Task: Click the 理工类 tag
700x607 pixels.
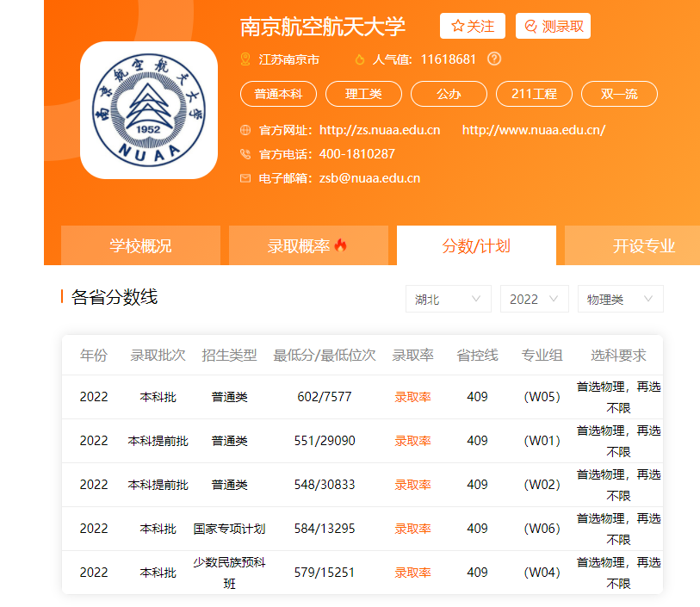Action: [x=363, y=94]
